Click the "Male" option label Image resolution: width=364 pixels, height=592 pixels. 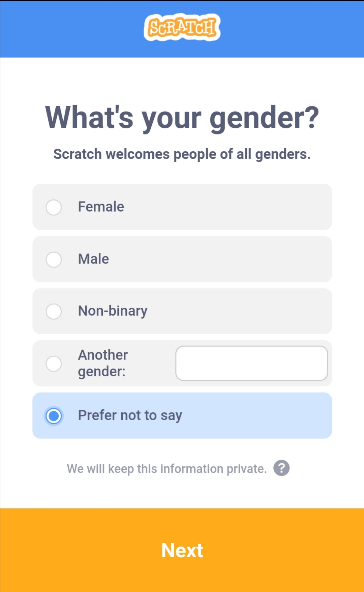point(93,259)
